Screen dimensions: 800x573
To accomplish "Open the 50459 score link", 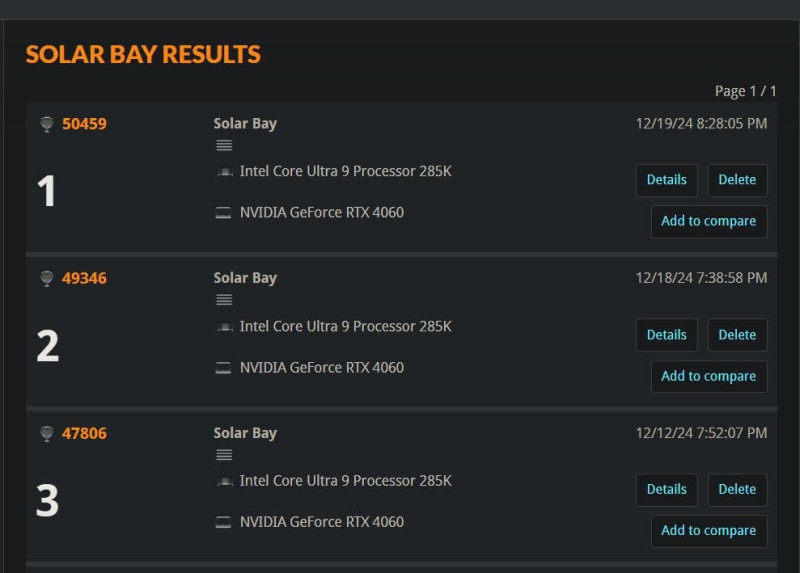I will (84, 124).
